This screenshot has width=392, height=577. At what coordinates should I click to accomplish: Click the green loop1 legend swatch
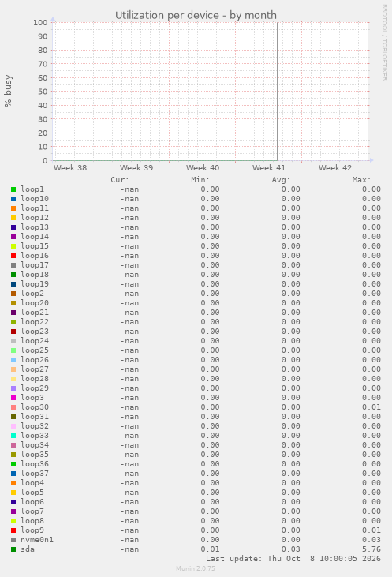(x=13, y=189)
